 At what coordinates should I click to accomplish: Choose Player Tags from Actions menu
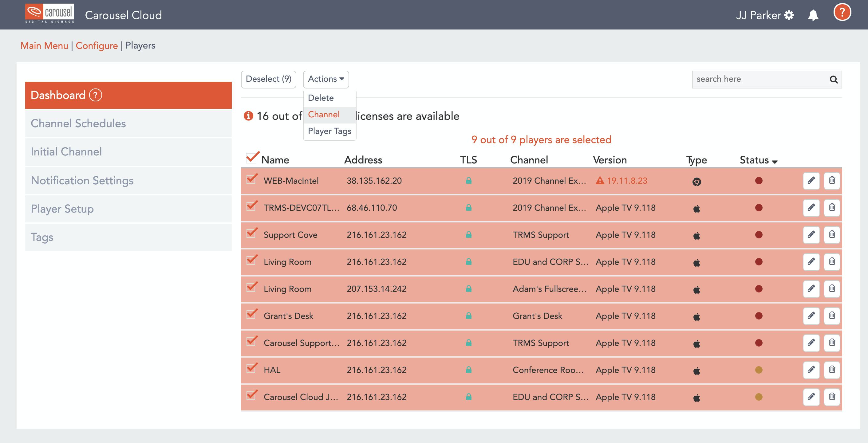click(329, 131)
